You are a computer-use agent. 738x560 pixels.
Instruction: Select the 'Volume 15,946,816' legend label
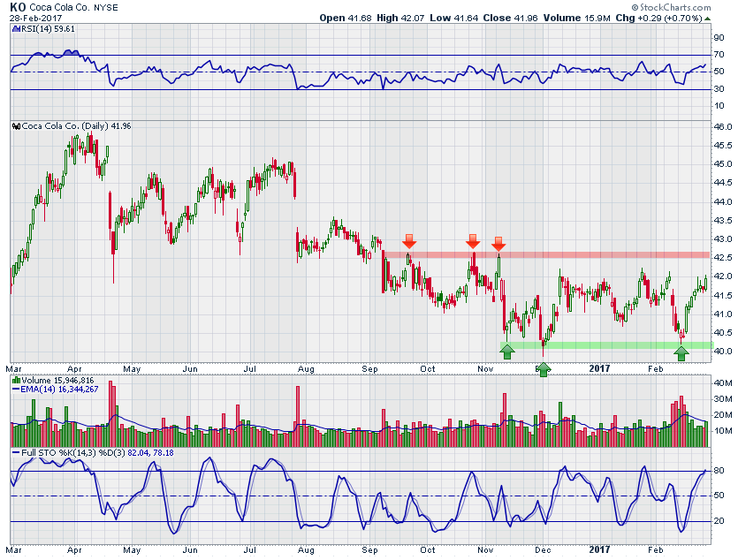(57, 380)
